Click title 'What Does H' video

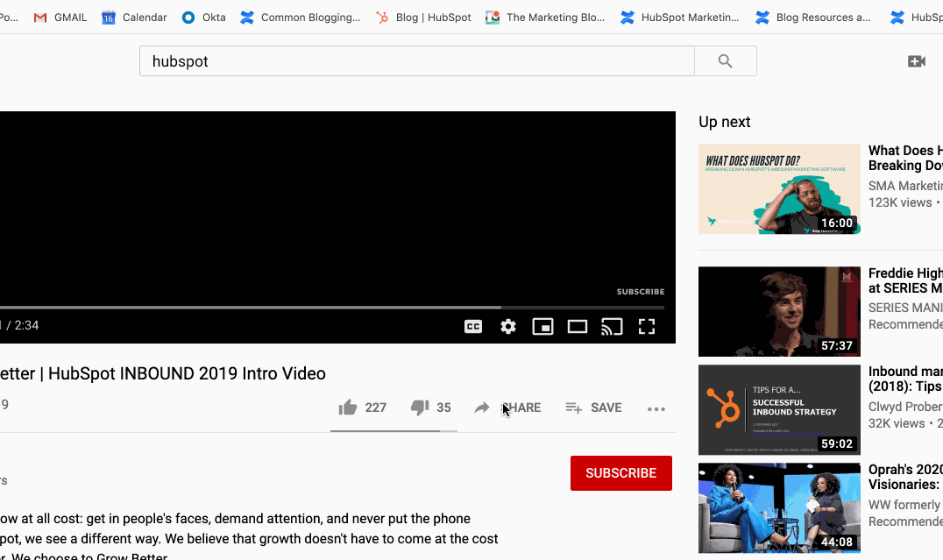905,158
